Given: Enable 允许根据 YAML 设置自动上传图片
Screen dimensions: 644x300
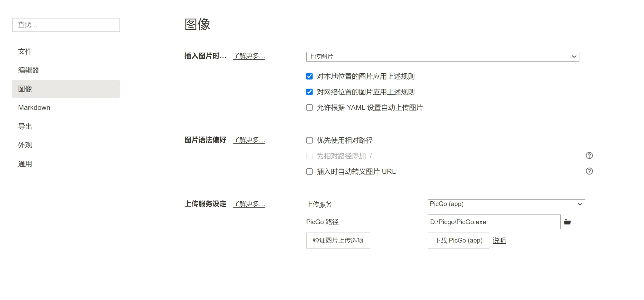Looking at the screenshot, I should [309, 108].
